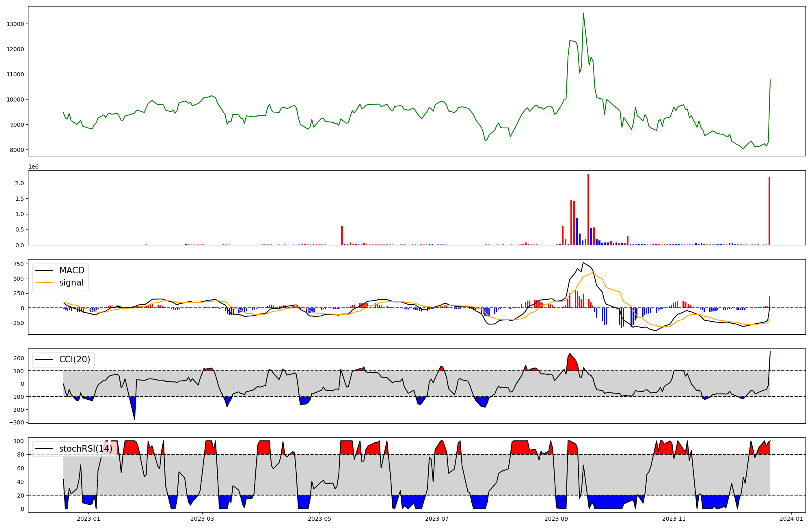Click the 2023-09 date axis label
Image resolution: width=812 pixels, height=528 pixels.
point(556,519)
